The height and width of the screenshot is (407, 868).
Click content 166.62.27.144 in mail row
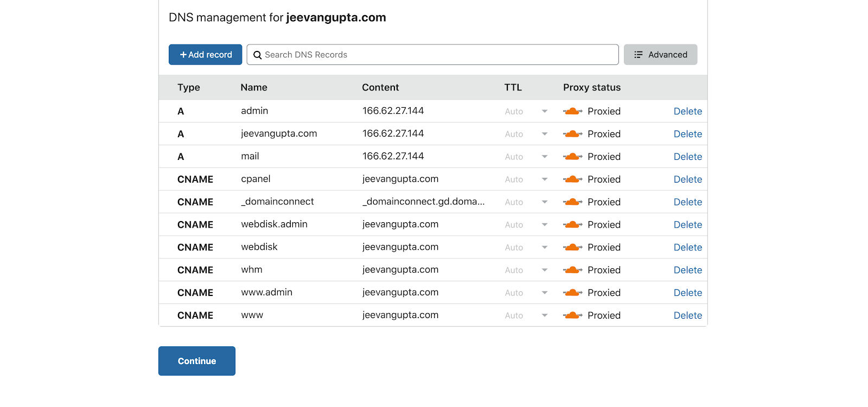point(393,156)
